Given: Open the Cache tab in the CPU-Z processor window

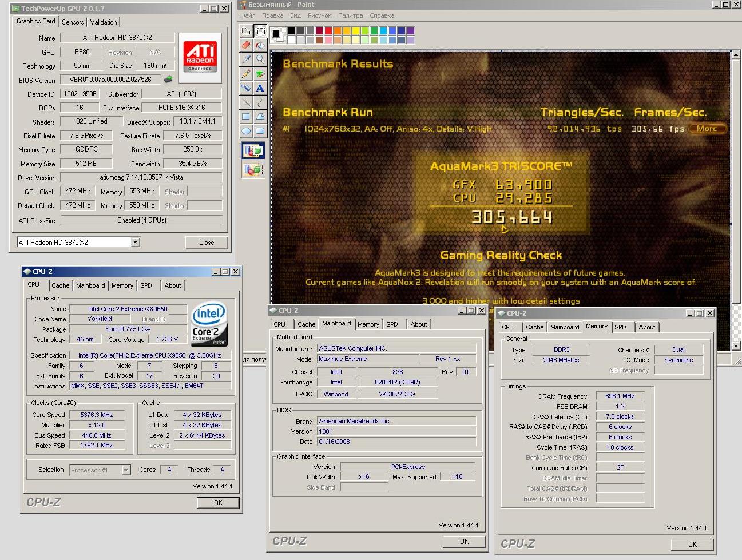Looking at the screenshot, I should [x=61, y=285].
